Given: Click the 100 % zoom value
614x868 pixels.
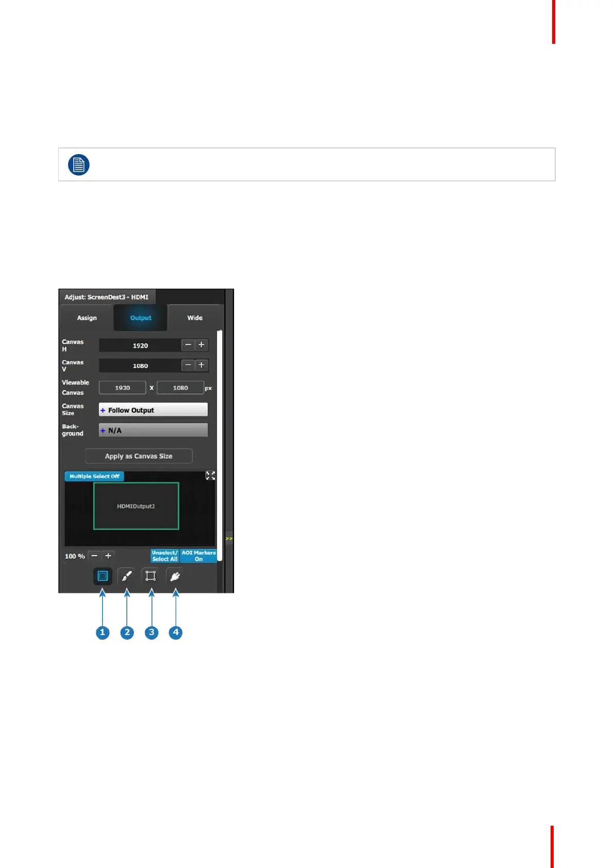Looking at the screenshot, I should (x=75, y=556).
